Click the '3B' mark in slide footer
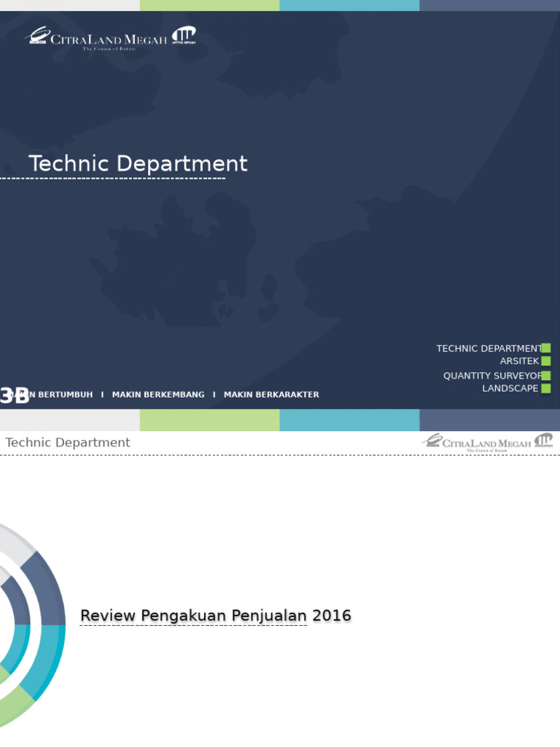 (15, 395)
